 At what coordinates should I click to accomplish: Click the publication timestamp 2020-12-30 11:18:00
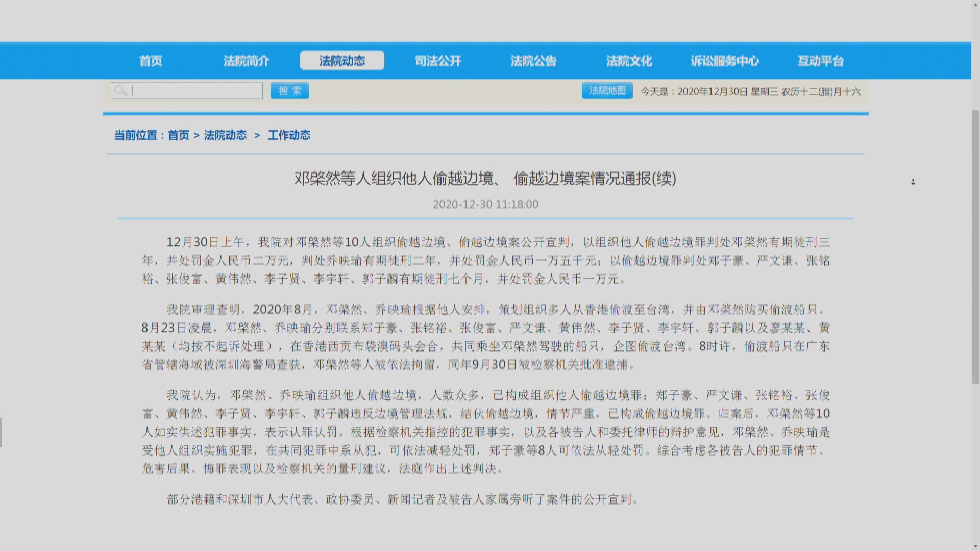(x=485, y=204)
